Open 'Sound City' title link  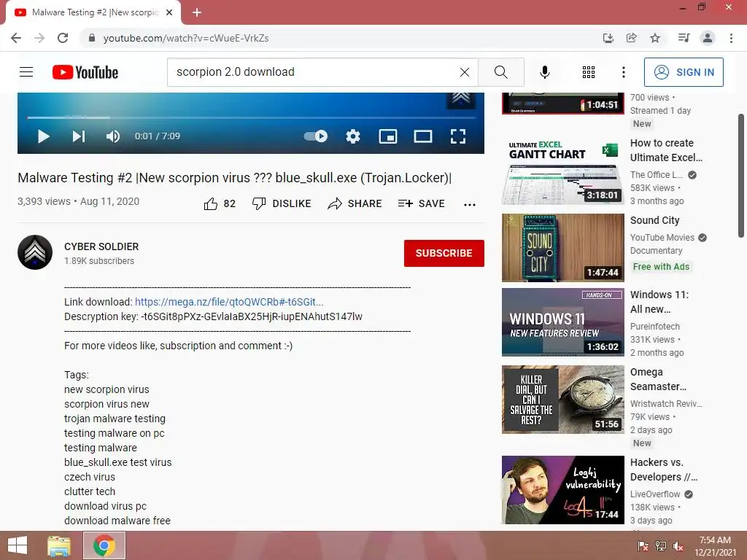pyautogui.click(x=654, y=220)
